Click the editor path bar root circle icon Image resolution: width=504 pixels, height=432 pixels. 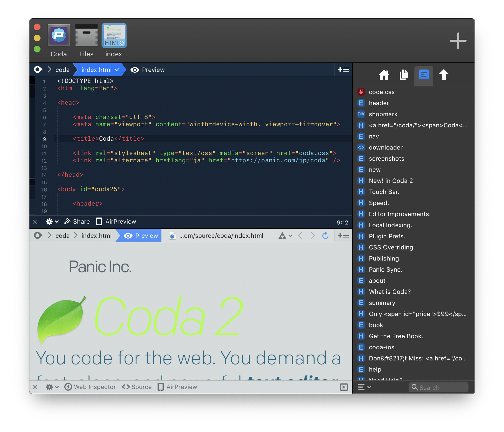38,69
